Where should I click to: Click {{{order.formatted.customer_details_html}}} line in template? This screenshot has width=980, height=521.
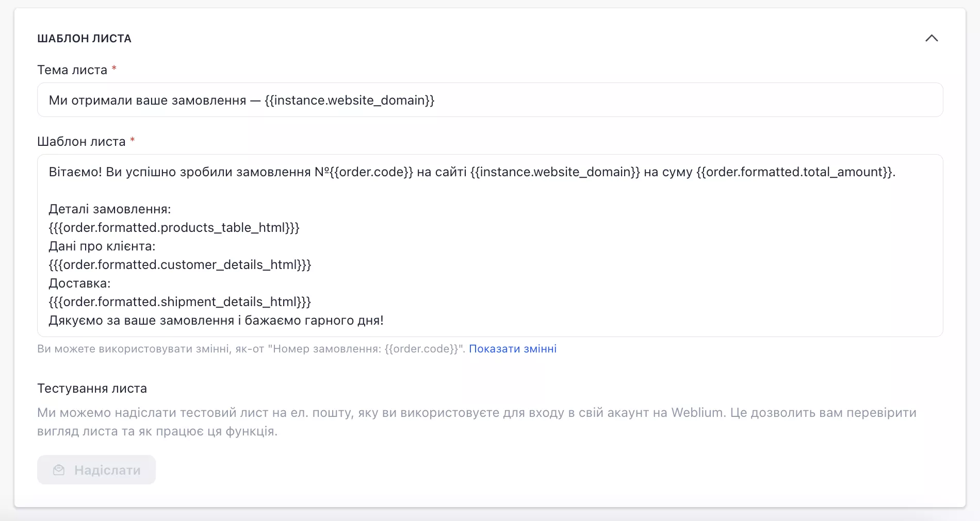[180, 265]
